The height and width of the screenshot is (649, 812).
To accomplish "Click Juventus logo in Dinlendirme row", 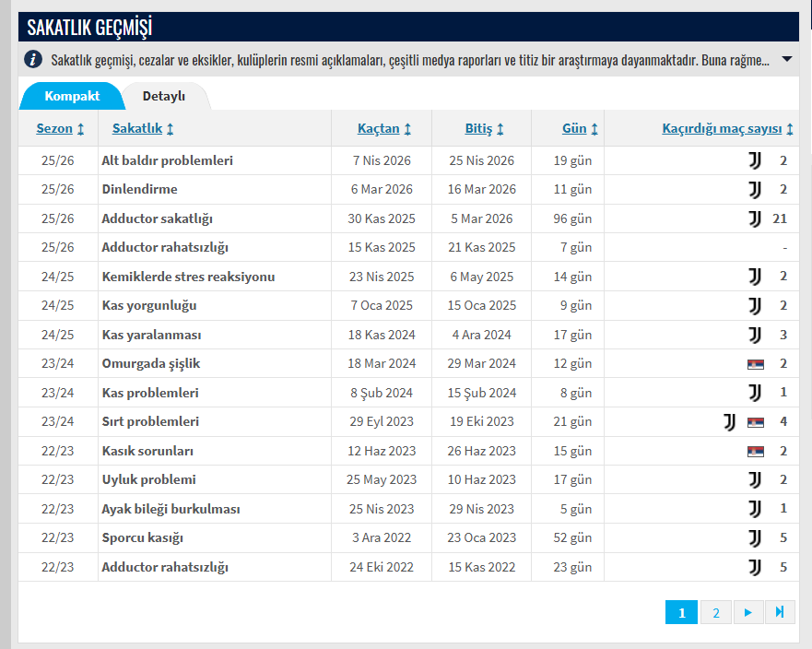I will click(x=755, y=190).
